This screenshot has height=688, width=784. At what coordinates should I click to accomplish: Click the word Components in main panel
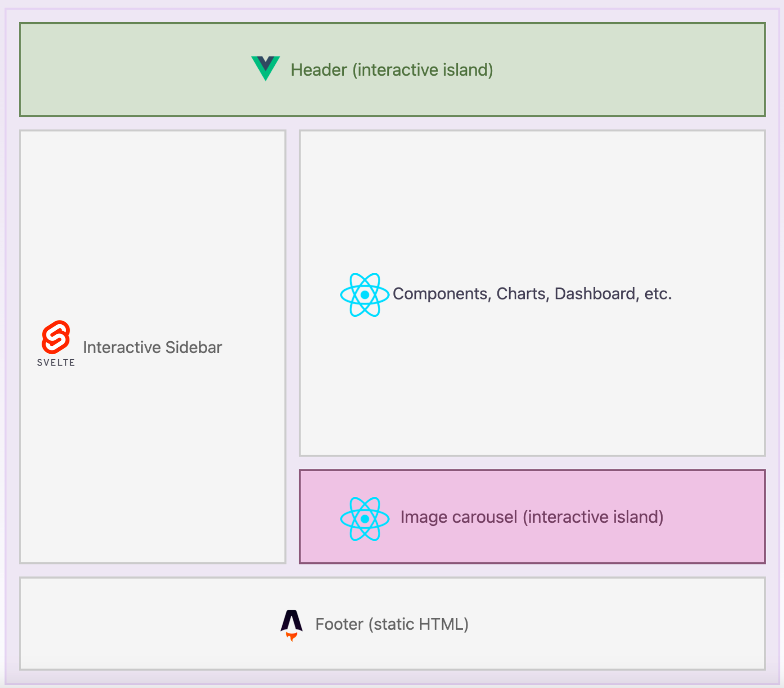[442, 294]
